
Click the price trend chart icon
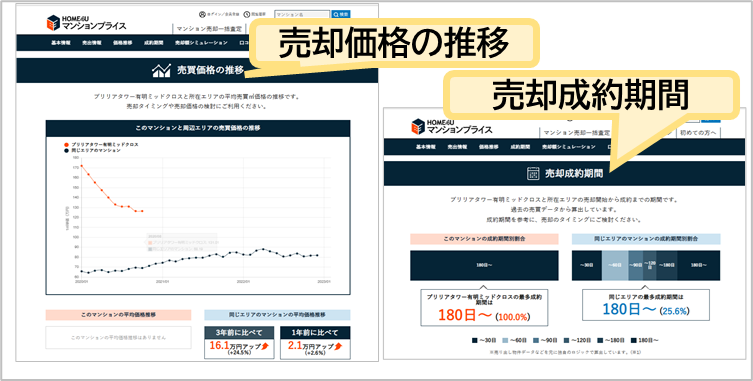pyautogui.click(x=161, y=71)
